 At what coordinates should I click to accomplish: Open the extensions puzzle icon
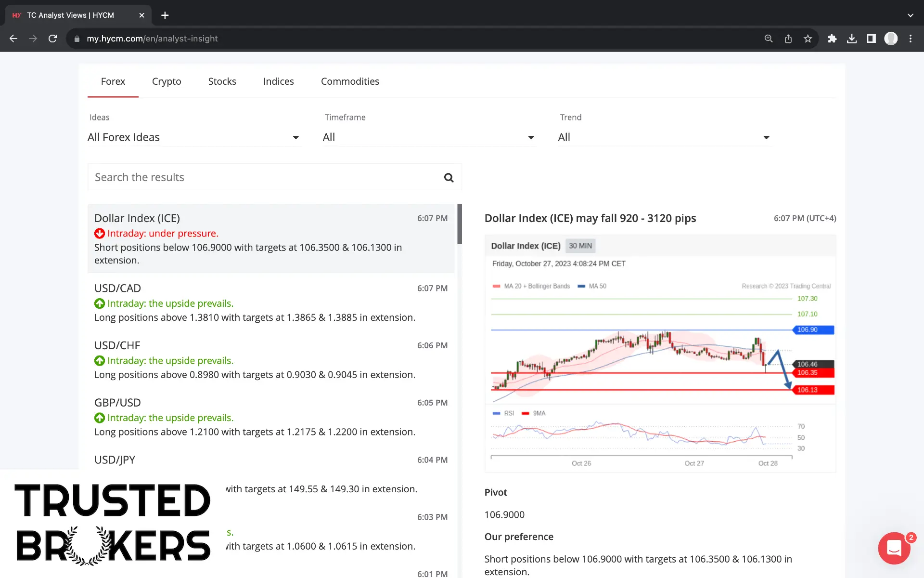(x=832, y=39)
